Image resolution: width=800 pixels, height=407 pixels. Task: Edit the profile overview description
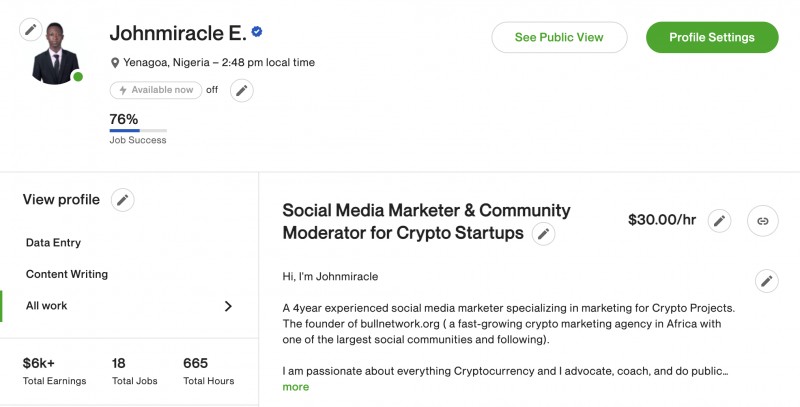click(x=766, y=281)
